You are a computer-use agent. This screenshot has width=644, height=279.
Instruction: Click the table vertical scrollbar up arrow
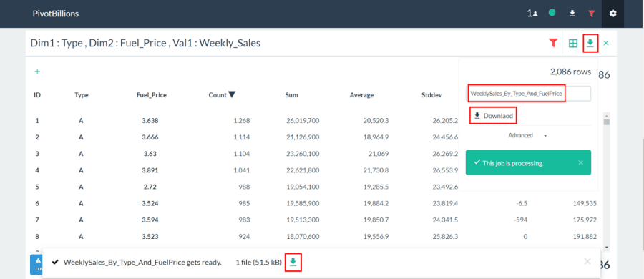[607, 115]
